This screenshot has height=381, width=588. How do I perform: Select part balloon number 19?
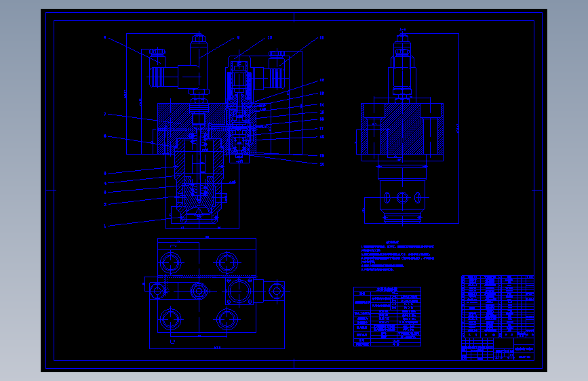[322, 156]
